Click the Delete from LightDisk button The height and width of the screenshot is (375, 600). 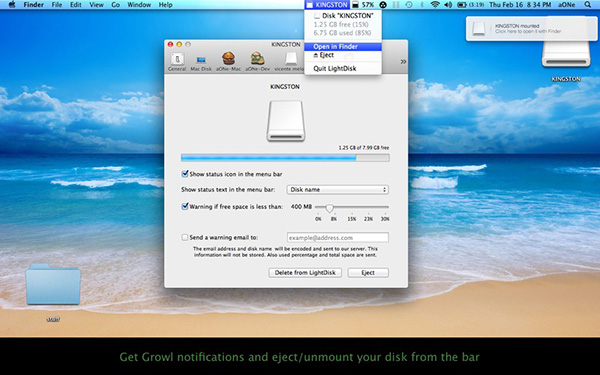pos(305,272)
